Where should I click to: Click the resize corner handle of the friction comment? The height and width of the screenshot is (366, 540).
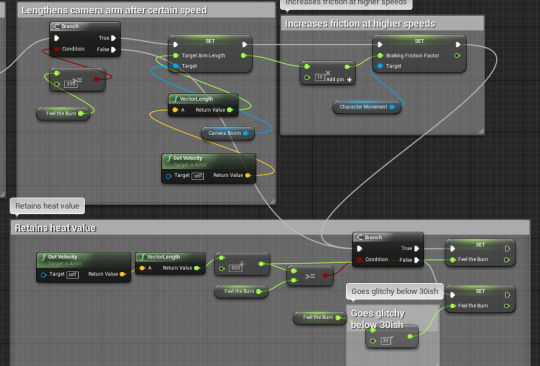tap(480, 131)
